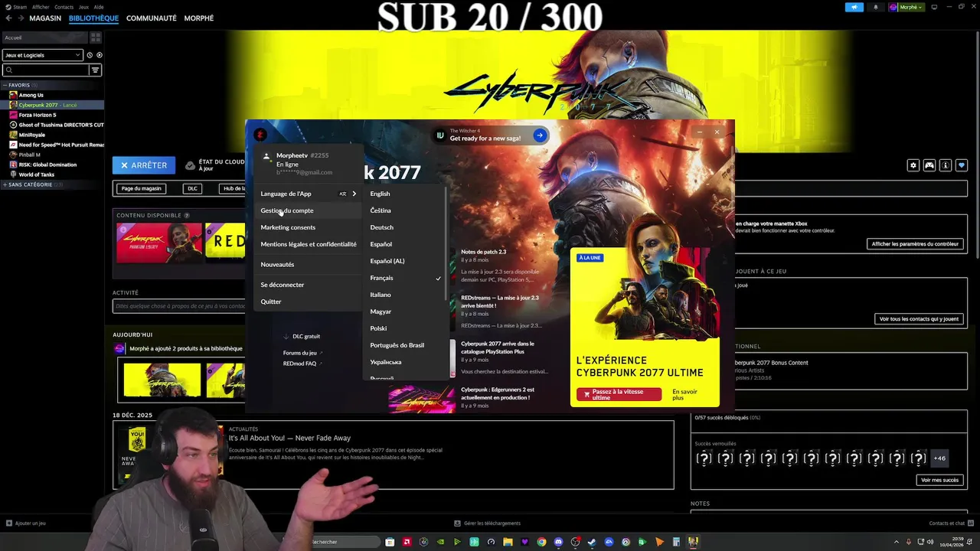Click Voir mes succès button
This screenshot has height=551, width=980.
tap(939, 480)
